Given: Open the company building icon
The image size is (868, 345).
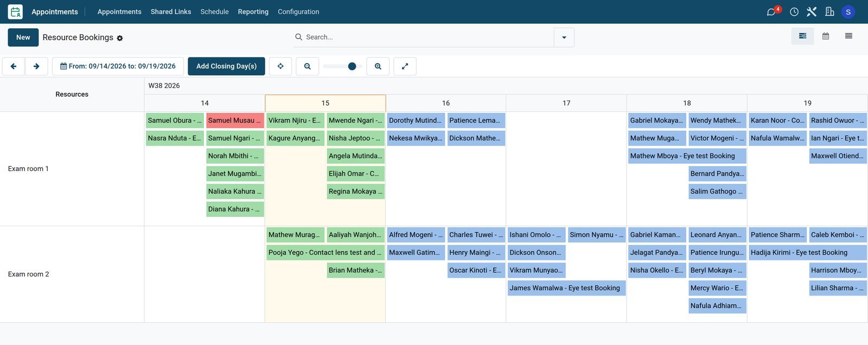Looking at the screenshot, I should [829, 12].
